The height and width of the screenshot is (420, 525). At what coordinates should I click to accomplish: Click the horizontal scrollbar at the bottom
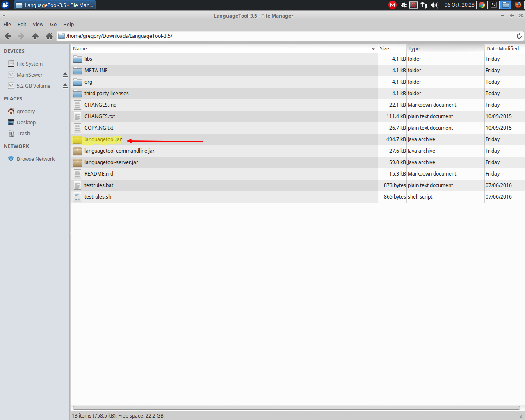[296, 408]
